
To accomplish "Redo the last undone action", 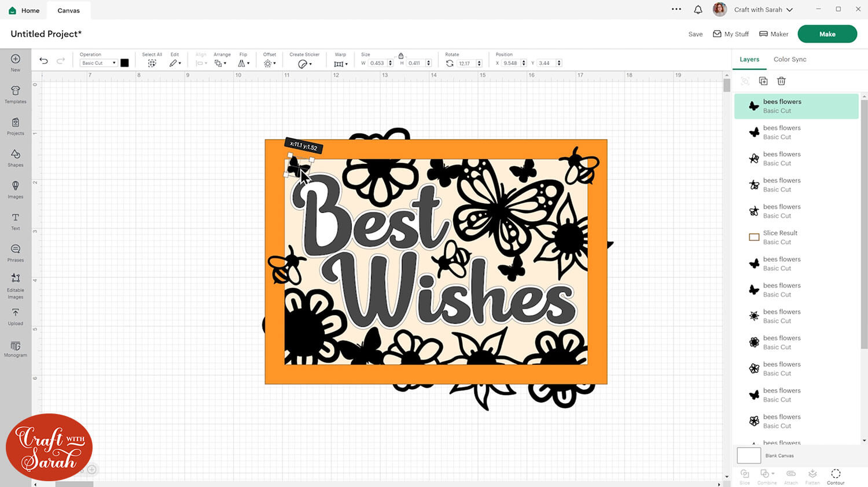I will 61,61.
